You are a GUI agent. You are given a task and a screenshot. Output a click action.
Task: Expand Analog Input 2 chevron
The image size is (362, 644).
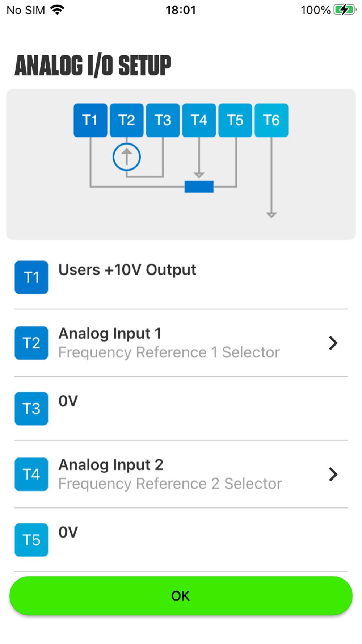point(333,474)
